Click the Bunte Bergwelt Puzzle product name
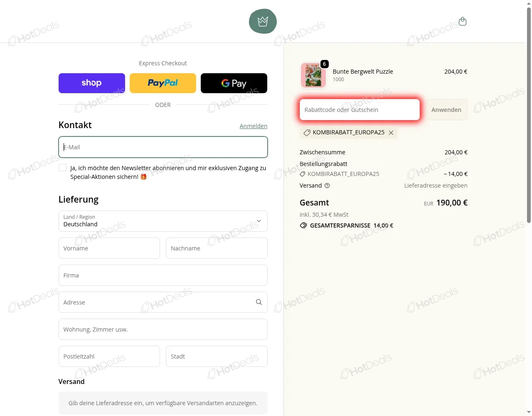The width and height of the screenshot is (532, 416). 363,72
